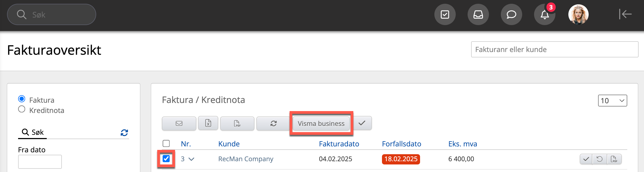Image resolution: width=644 pixels, height=172 pixels.
Task: Export selected invoices as PDF
Action: pos(237,123)
